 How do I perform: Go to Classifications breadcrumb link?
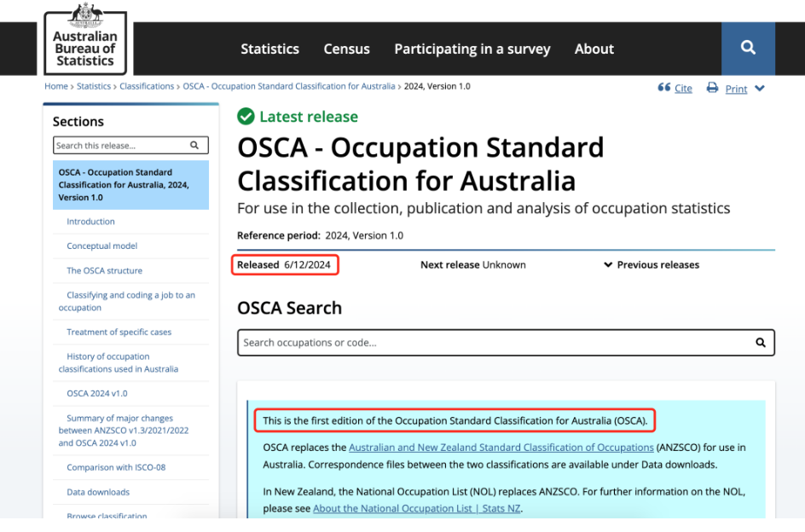tap(147, 86)
